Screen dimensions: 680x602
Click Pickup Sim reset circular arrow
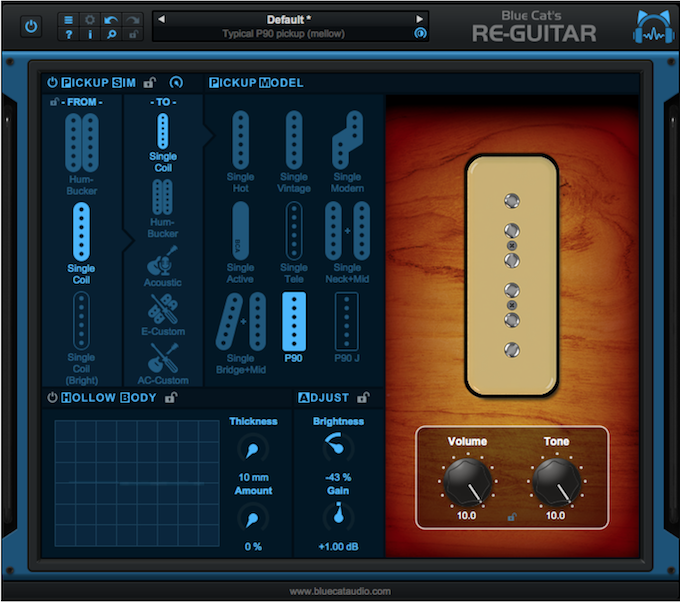176,82
